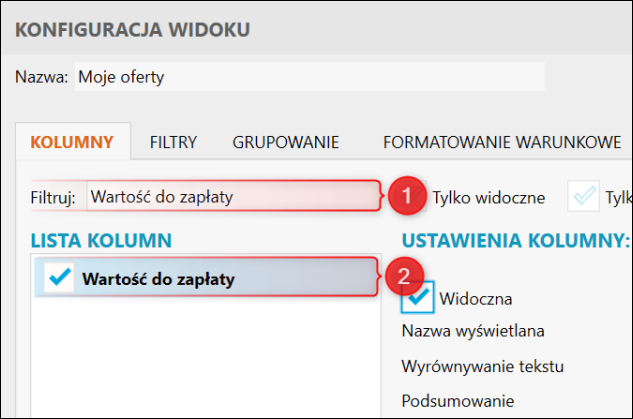This screenshot has height=419, width=633.
Task: Toggle the partially visible checkbox right of Tylko widoczne
Action: point(583,196)
